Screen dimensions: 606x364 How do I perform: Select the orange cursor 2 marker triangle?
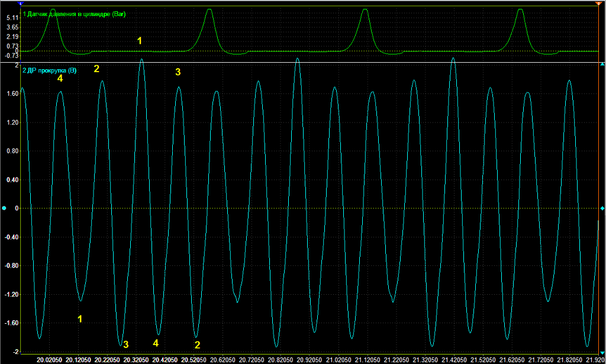tap(598, 4)
